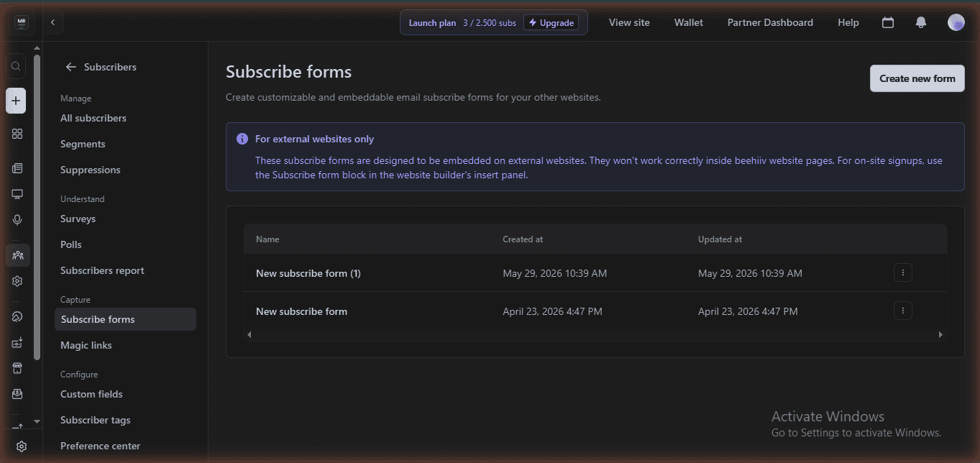Open the website monitor icon
Screen dimensions: 980x463
17,194
